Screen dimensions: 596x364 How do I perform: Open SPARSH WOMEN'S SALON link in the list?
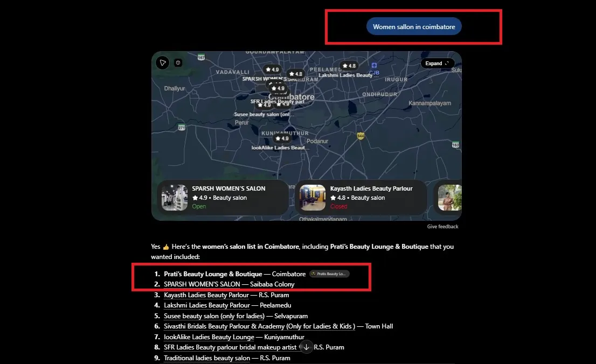tap(202, 284)
